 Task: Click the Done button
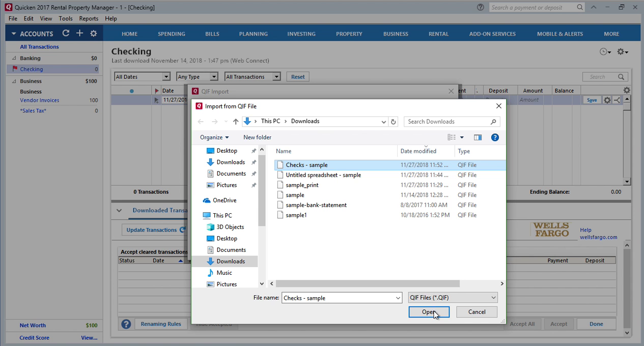click(x=596, y=324)
